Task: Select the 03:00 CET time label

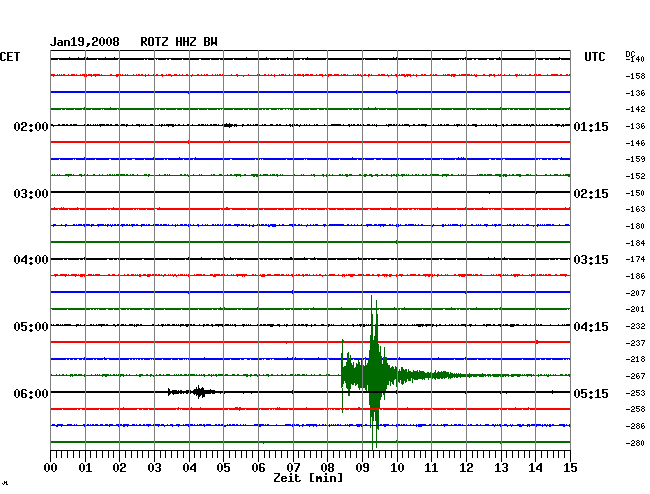Action: pyautogui.click(x=31, y=194)
